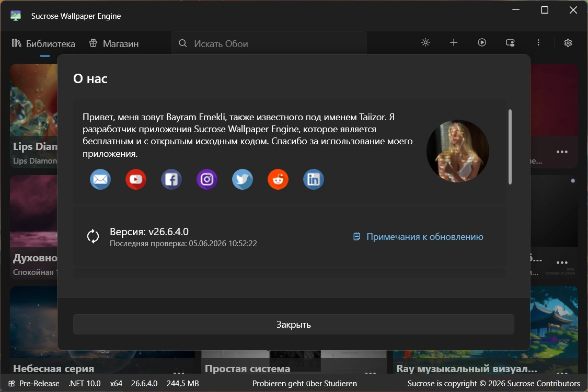Select the Lips Diamond wallpaper thumbnail
The height and width of the screenshot is (392, 588).
(34, 100)
